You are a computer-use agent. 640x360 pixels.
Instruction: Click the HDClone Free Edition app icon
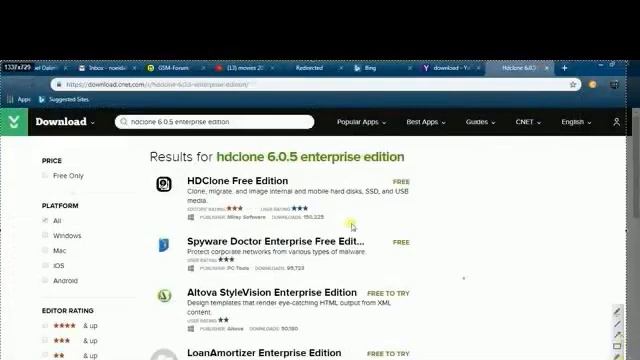tap(164, 184)
